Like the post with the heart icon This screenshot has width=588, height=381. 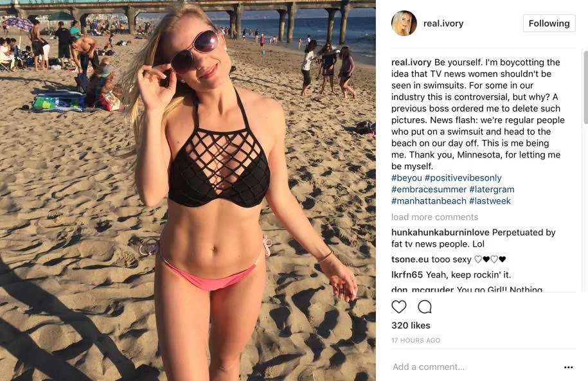[398, 306]
